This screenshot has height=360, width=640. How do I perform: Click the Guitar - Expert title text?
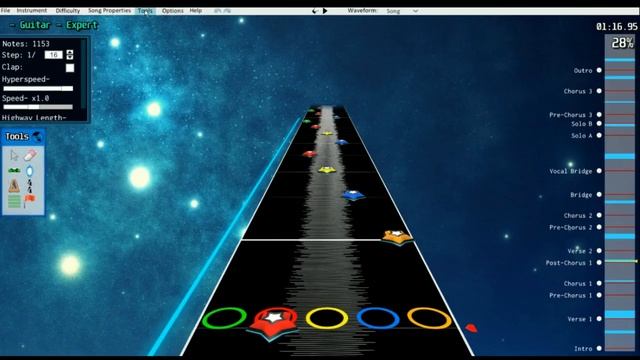click(x=54, y=25)
